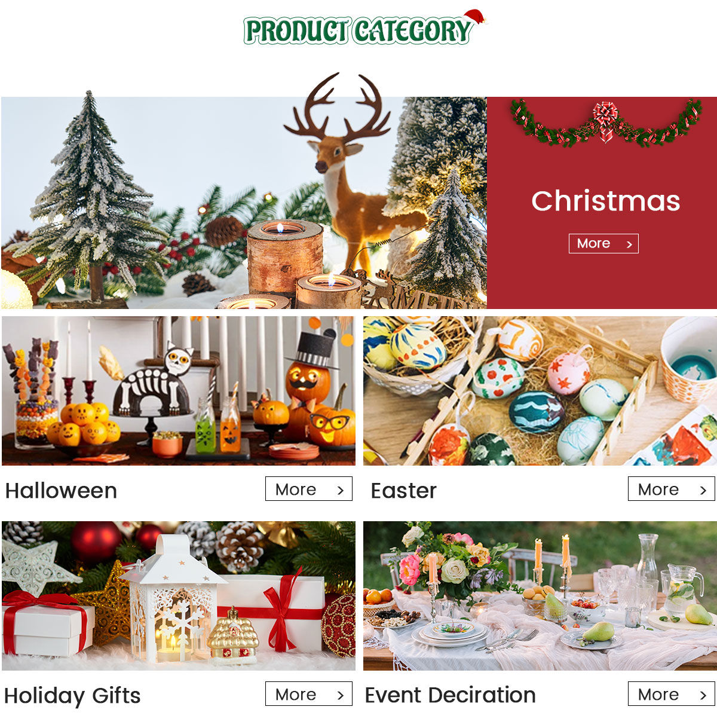Select More for Event Deciration
This screenshot has width=717, height=728.
(x=672, y=694)
